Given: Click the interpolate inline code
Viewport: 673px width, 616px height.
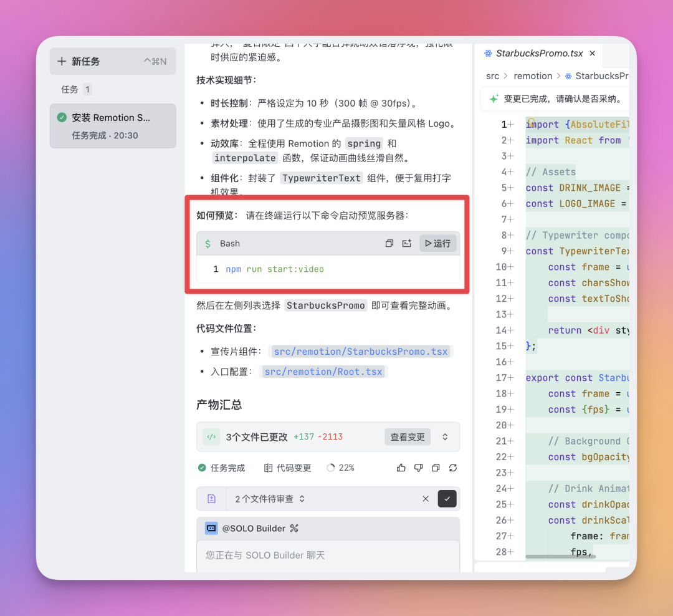Looking at the screenshot, I should click(245, 158).
